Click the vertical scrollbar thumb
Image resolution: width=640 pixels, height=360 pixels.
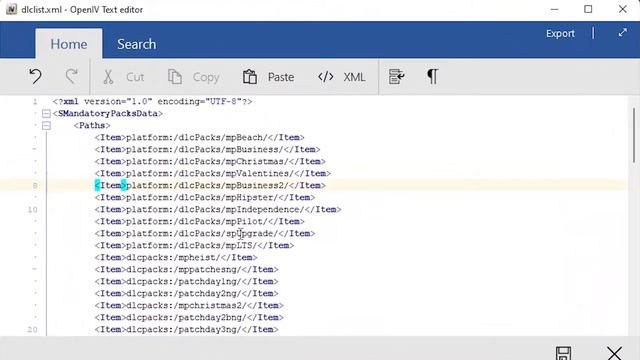click(634, 136)
